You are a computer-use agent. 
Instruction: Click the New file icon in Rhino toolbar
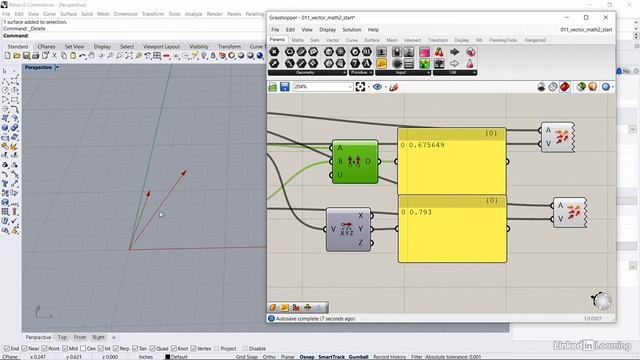(x=7, y=56)
